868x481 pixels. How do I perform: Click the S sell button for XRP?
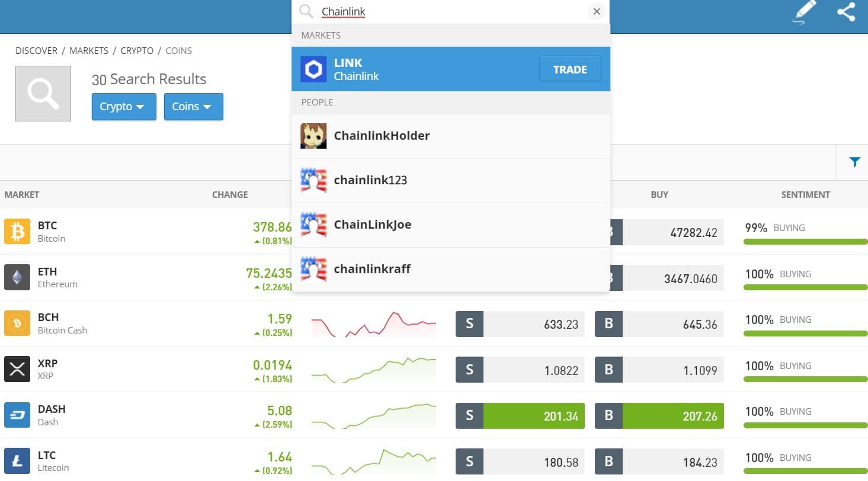pyautogui.click(x=469, y=370)
